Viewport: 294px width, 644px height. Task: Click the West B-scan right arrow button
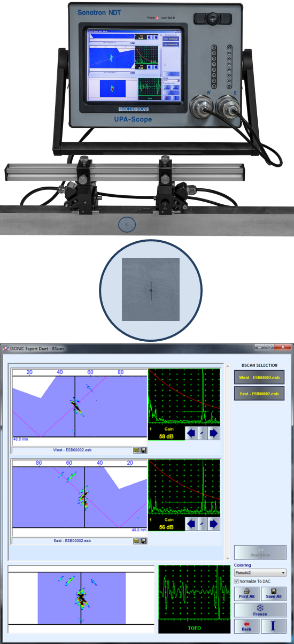[213, 433]
